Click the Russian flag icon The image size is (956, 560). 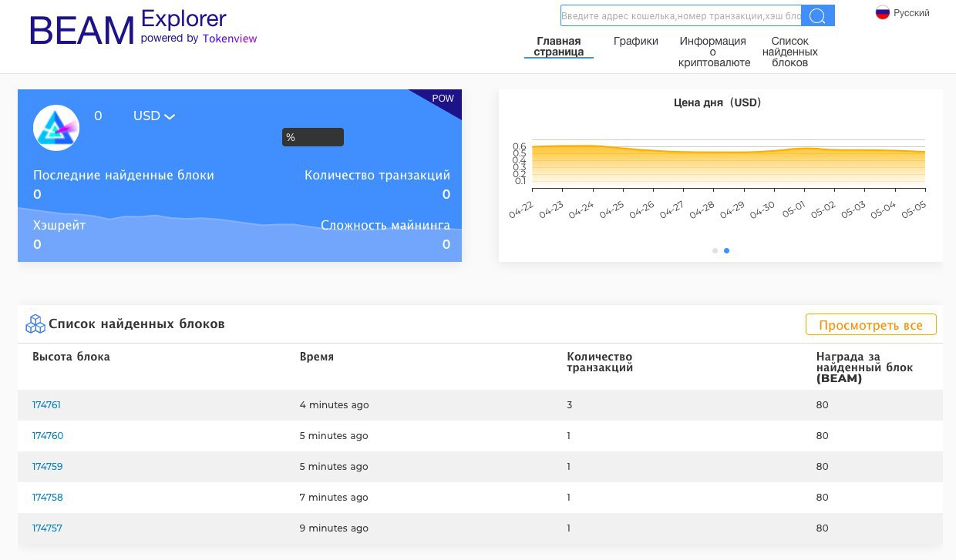pos(883,13)
